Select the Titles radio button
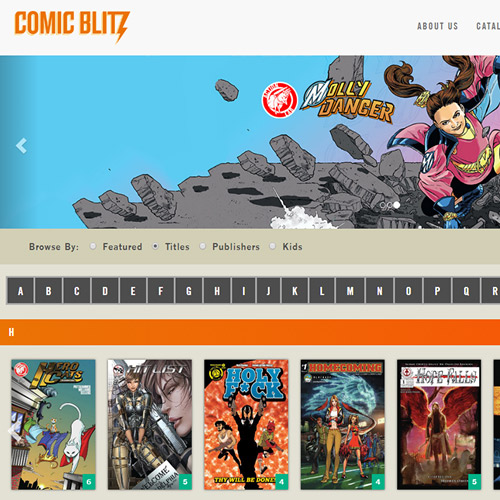 (155, 246)
